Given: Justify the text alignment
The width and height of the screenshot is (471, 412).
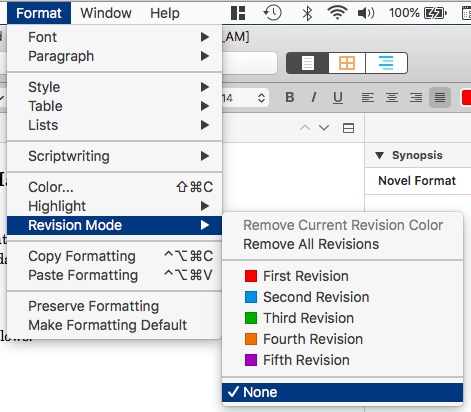Looking at the screenshot, I should click(440, 98).
